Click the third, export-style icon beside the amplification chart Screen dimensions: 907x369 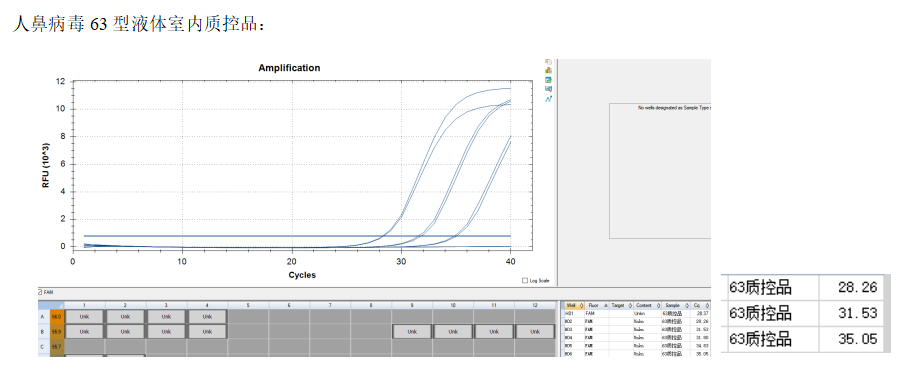[x=548, y=80]
